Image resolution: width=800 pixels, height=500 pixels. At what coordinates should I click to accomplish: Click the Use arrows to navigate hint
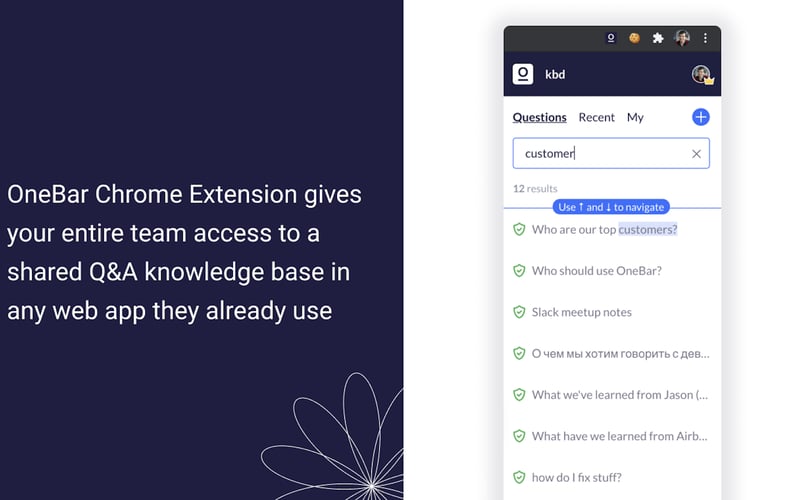coord(611,207)
